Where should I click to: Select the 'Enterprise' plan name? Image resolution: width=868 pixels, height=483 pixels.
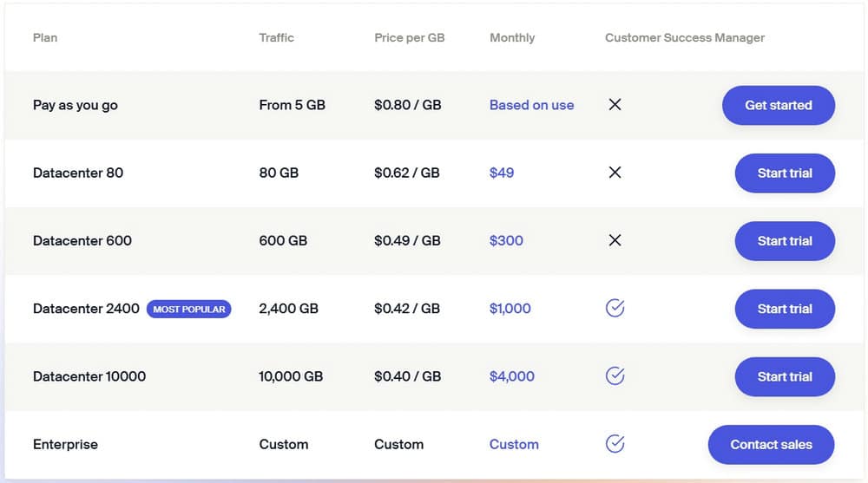(x=65, y=444)
